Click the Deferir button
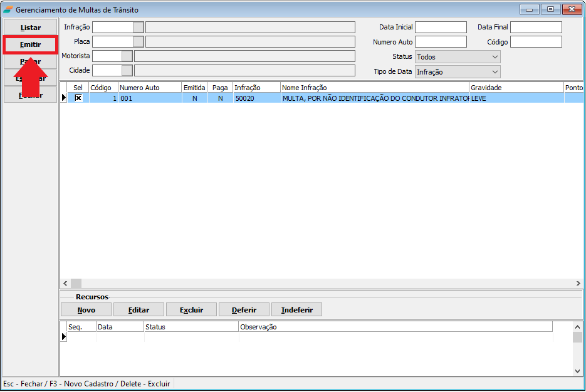Image resolution: width=586 pixels, height=392 pixels. pos(244,310)
